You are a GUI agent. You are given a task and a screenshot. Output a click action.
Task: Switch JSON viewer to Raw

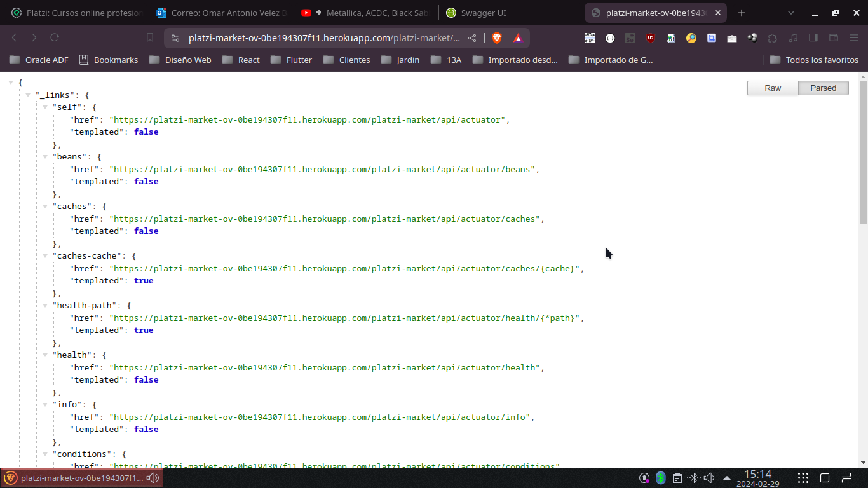[773, 88]
